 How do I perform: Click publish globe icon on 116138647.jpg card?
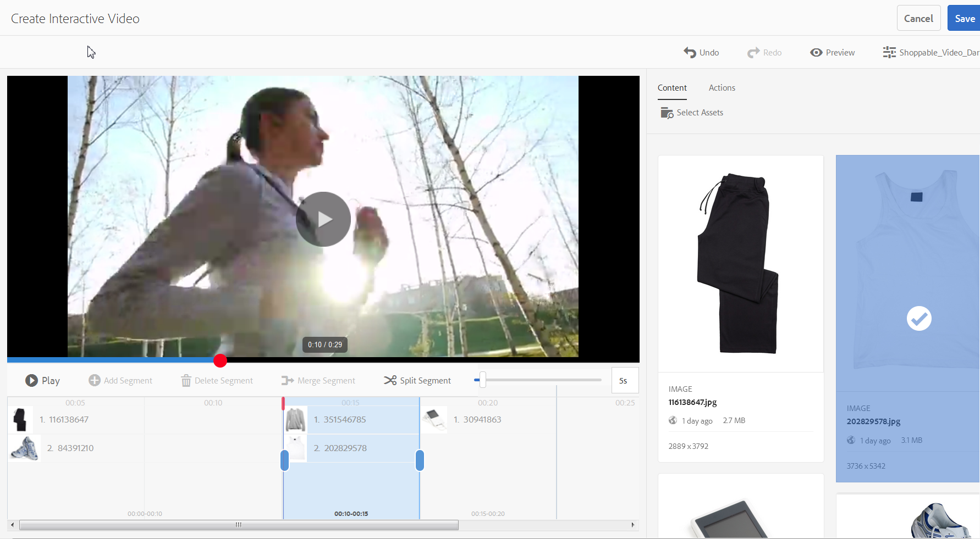(x=673, y=420)
